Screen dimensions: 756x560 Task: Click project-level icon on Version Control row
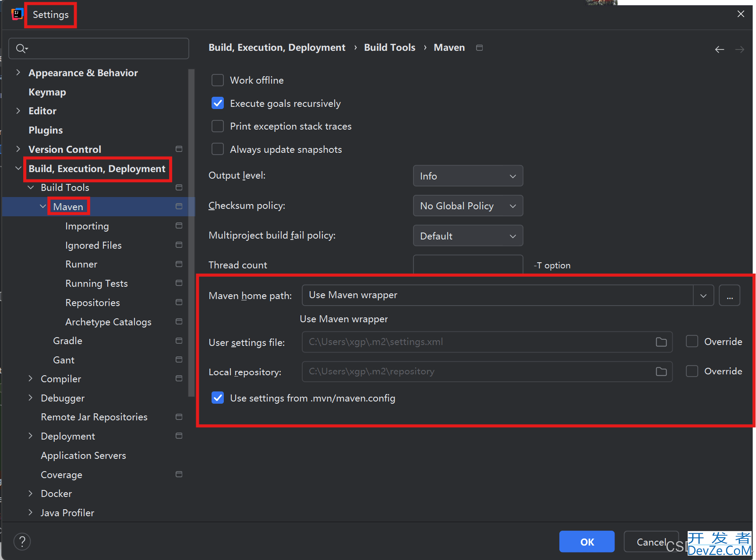179,149
